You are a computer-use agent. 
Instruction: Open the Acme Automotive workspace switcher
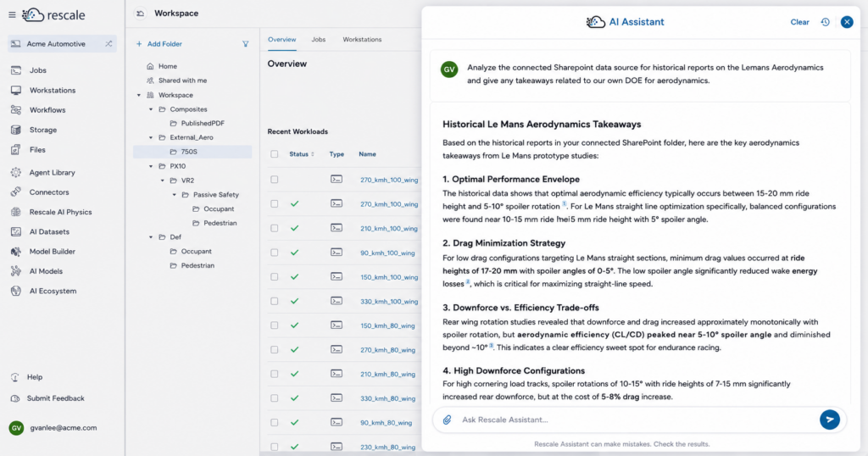point(62,44)
